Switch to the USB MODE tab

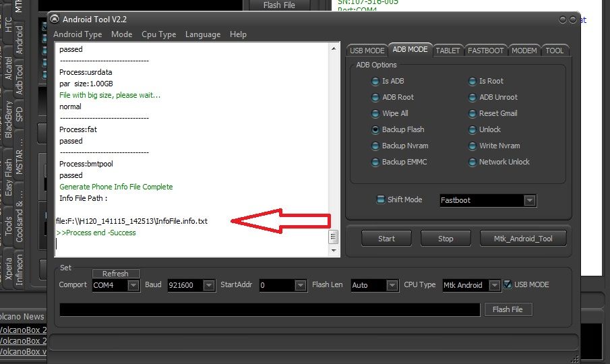click(x=367, y=51)
